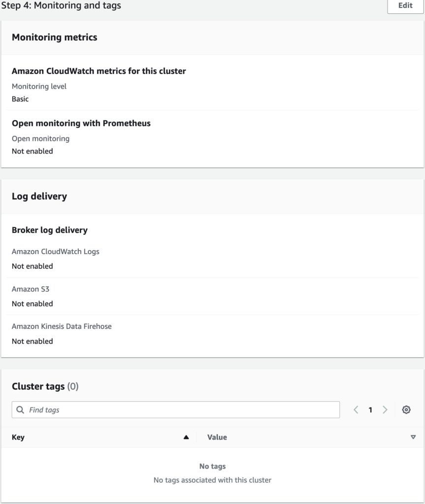Click the Open monitoring with Prometheus heading
This screenshot has width=425, height=504.
pyautogui.click(x=81, y=123)
